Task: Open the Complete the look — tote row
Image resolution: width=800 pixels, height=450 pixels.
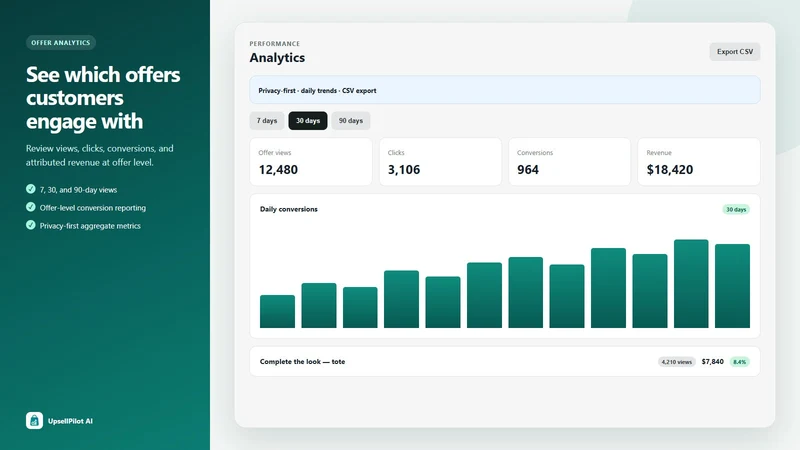Action: (x=505, y=362)
